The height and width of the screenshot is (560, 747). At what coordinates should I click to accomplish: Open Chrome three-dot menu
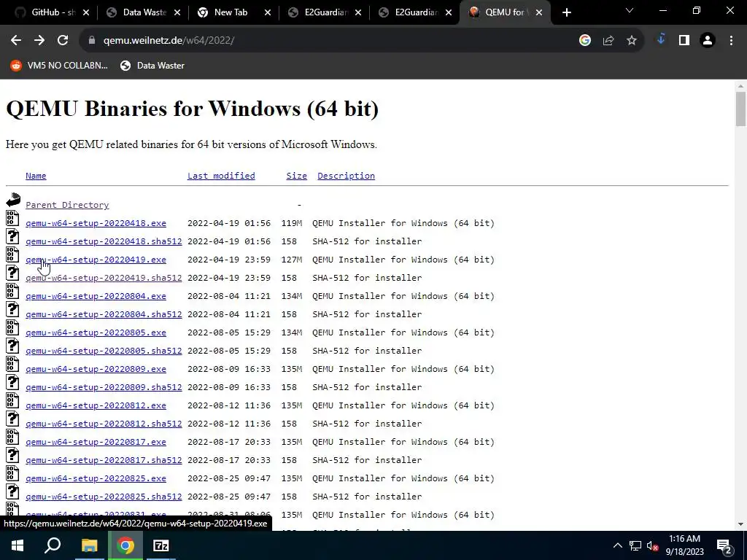coord(731,41)
